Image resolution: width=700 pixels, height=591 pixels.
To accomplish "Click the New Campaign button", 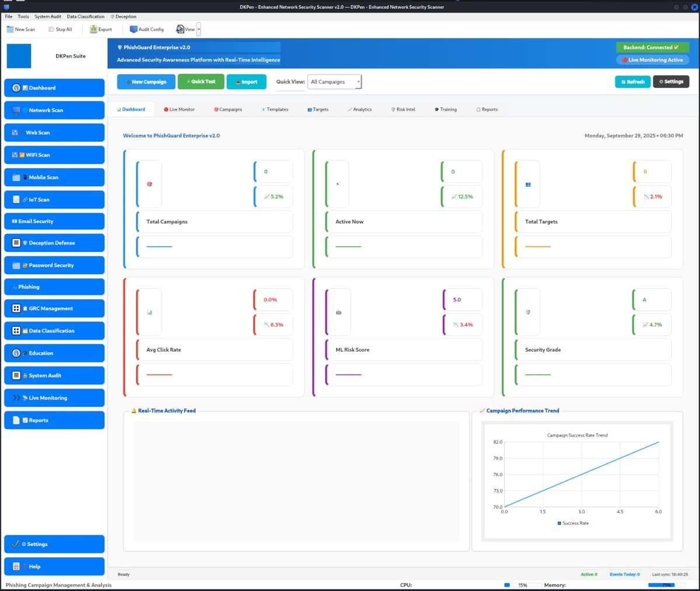I will tap(146, 82).
